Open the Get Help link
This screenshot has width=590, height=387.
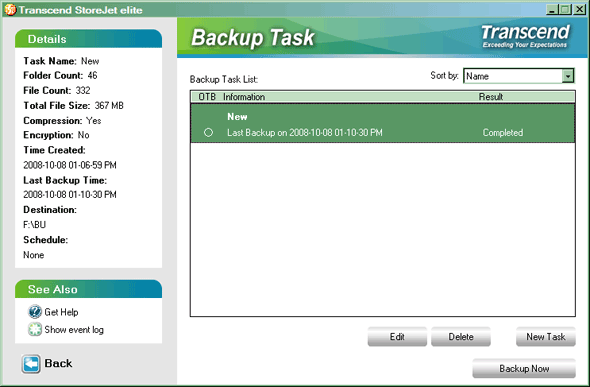(x=61, y=312)
